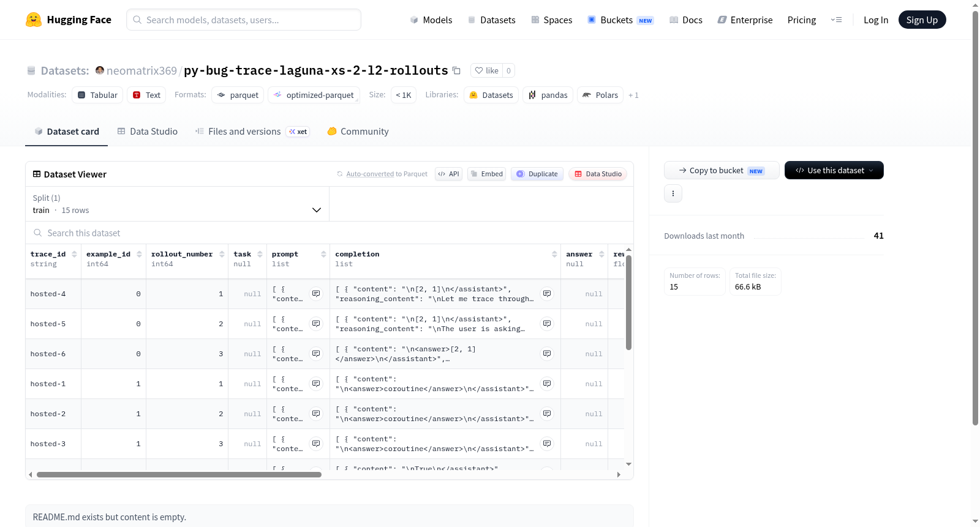
Task: Open the Community tab
Action: (358, 131)
